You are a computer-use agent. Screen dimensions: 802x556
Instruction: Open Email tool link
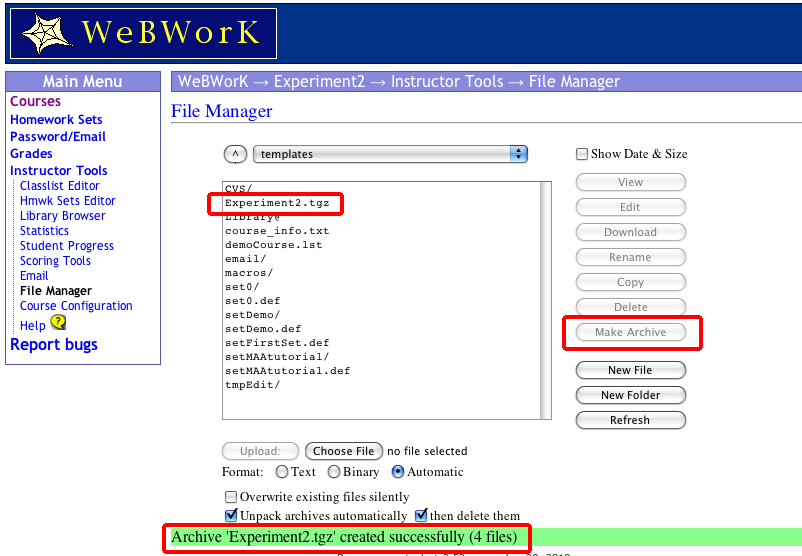pos(34,276)
